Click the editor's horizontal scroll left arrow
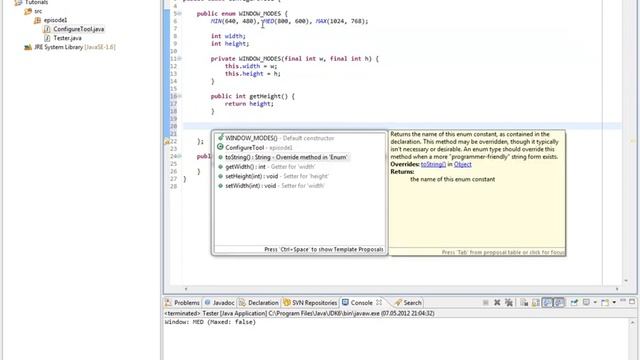 [186, 289]
